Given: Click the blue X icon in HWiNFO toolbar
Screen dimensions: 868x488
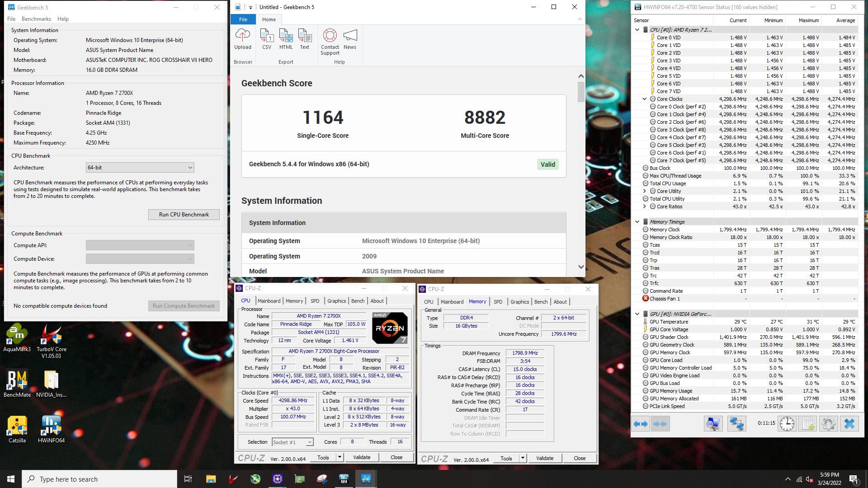Looking at the screenshot, I should point(849,424).
